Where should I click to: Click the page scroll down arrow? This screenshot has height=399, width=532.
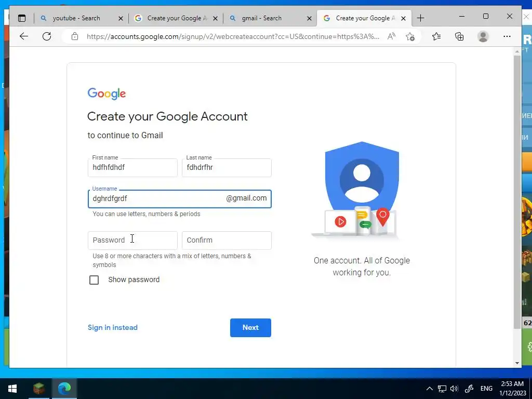click(x=517, y=363)
